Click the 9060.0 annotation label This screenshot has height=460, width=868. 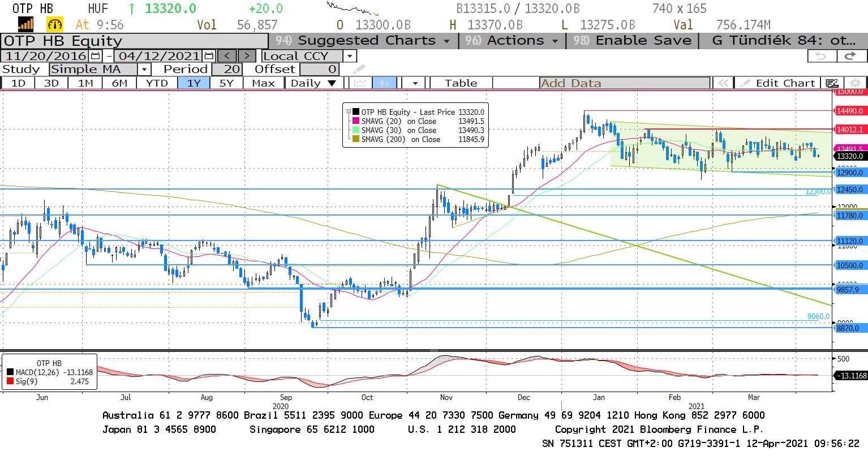pos(818,316)
